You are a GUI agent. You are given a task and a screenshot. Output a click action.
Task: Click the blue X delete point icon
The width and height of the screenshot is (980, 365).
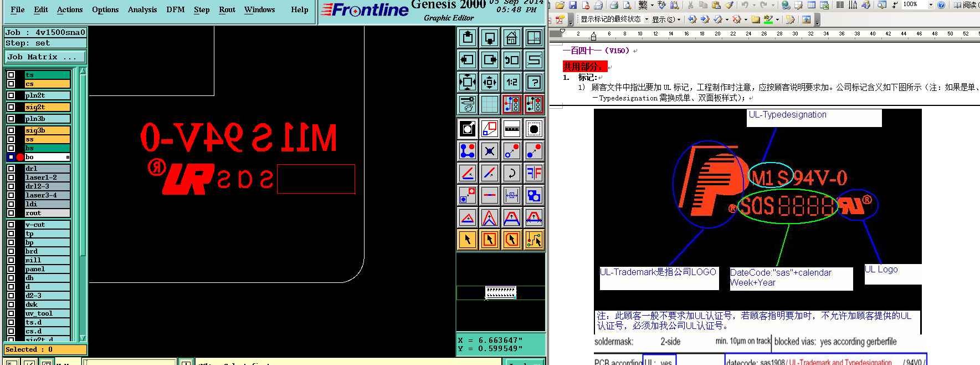(490, 151)
